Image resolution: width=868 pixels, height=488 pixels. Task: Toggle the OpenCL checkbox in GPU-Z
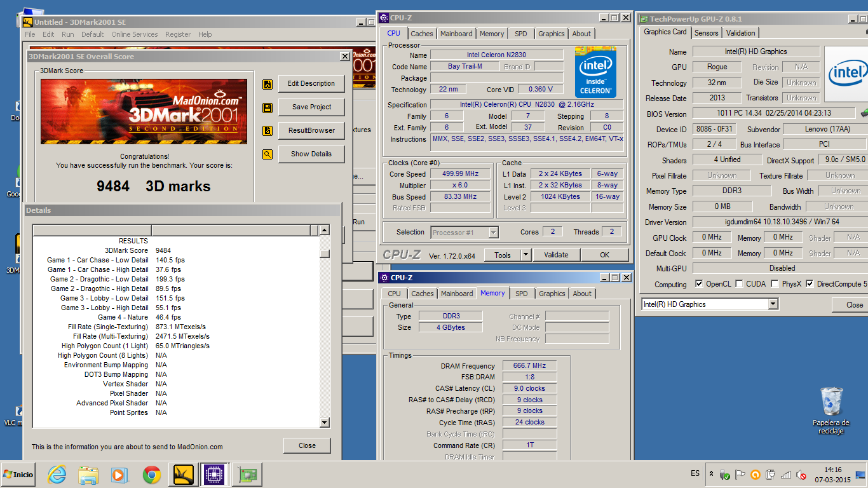click(x=699, y=284)
